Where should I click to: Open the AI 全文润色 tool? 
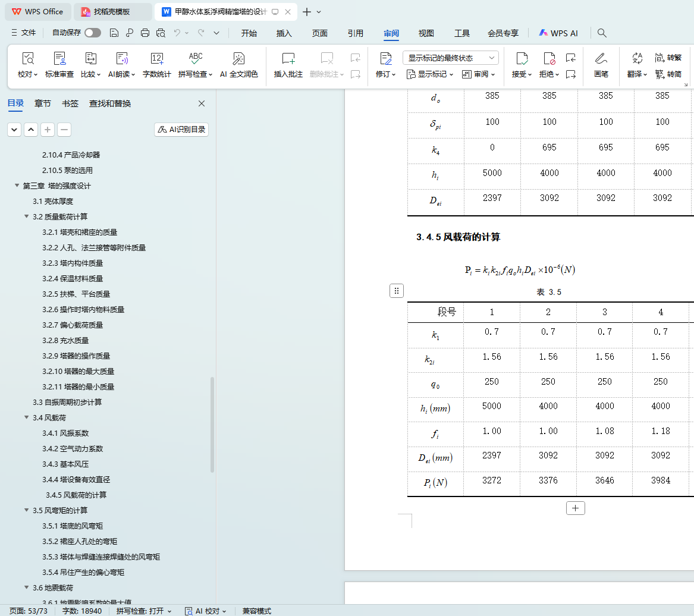coord(238,58)
